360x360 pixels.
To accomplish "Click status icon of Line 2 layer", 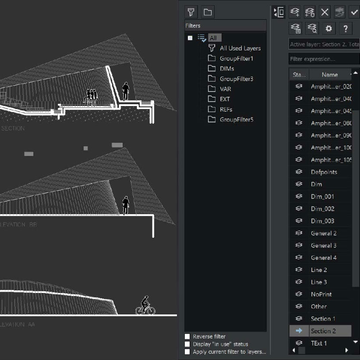I will [x=299, y=270].
